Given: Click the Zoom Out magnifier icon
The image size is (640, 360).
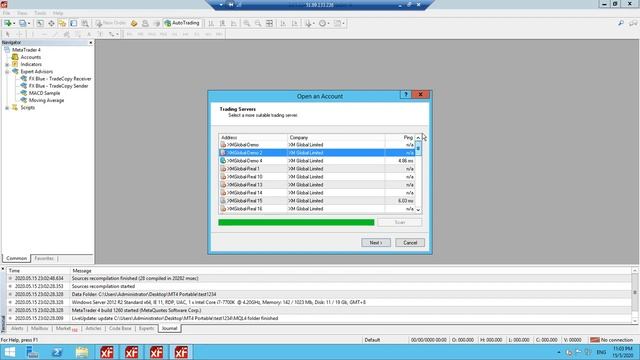Looking at the screenshot, I should (258, 23).
